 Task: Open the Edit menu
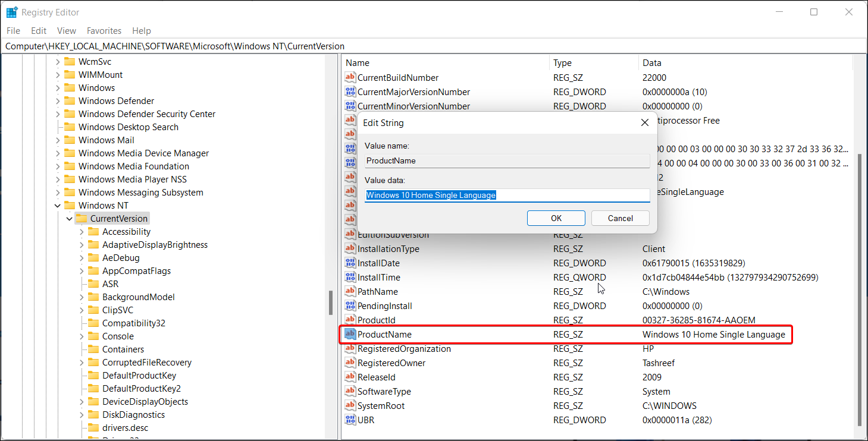click(39, 31)
